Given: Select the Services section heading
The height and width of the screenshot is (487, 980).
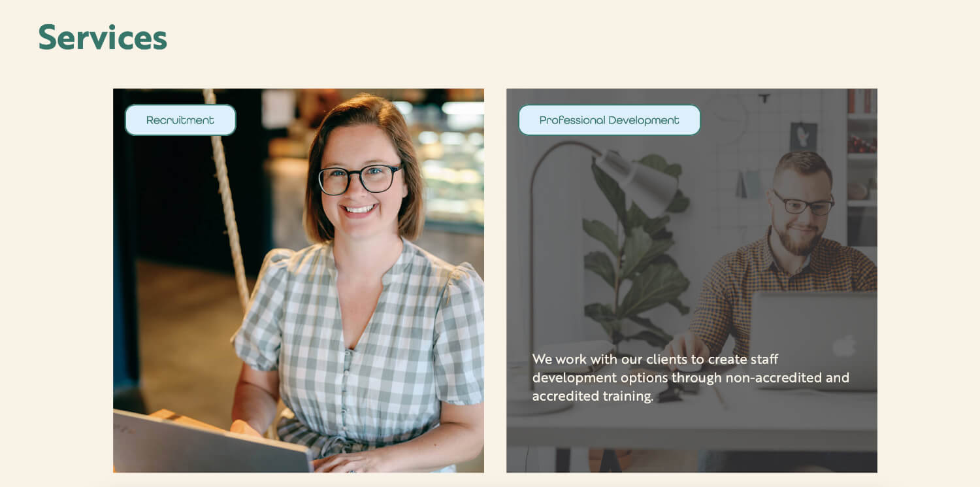Looking at the screenshot, I should click(x=103, y=37).
